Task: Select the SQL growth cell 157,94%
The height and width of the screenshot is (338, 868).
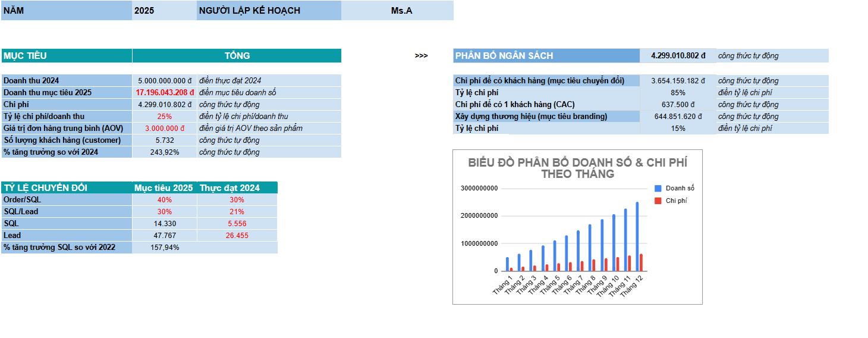Action: coord(165,248)
